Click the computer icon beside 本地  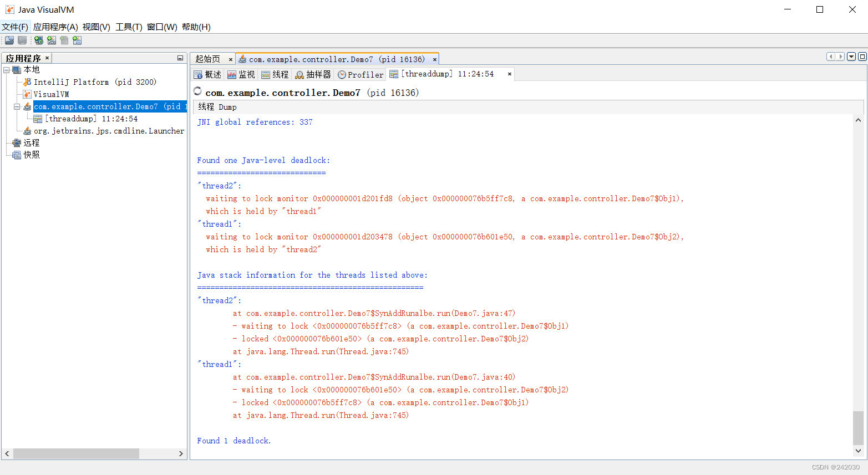(17, 70)
